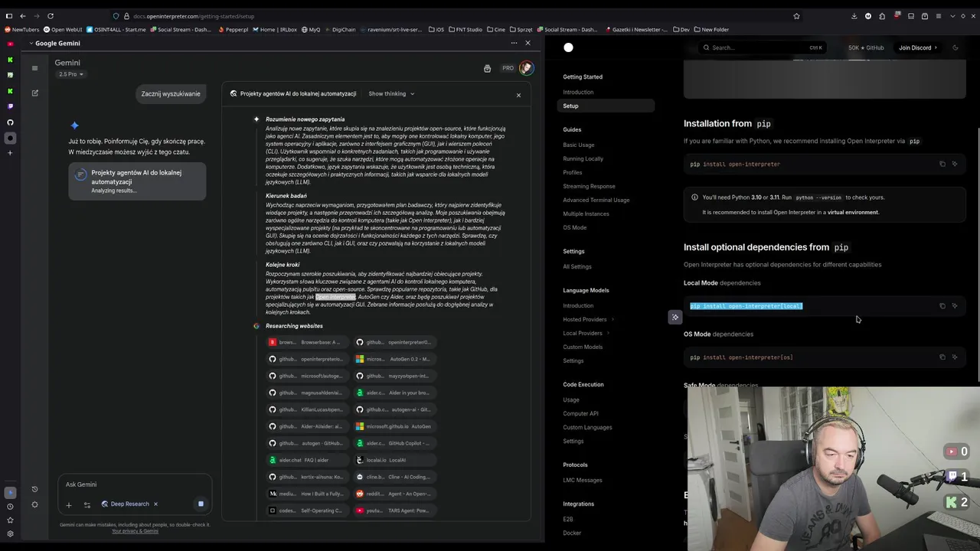Open Gemini tools settings sliders icon
This screenshot has width=980, height=551.
pos(87,504)
